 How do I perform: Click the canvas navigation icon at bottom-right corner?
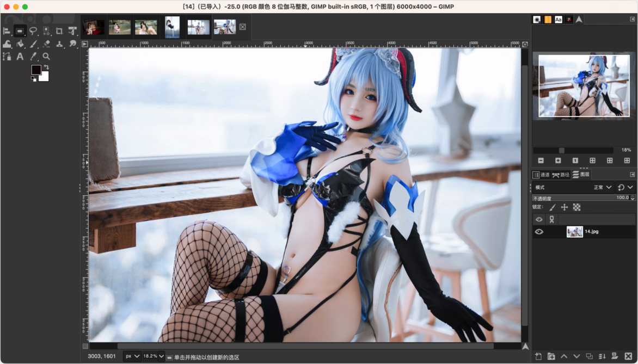point(525,346)
